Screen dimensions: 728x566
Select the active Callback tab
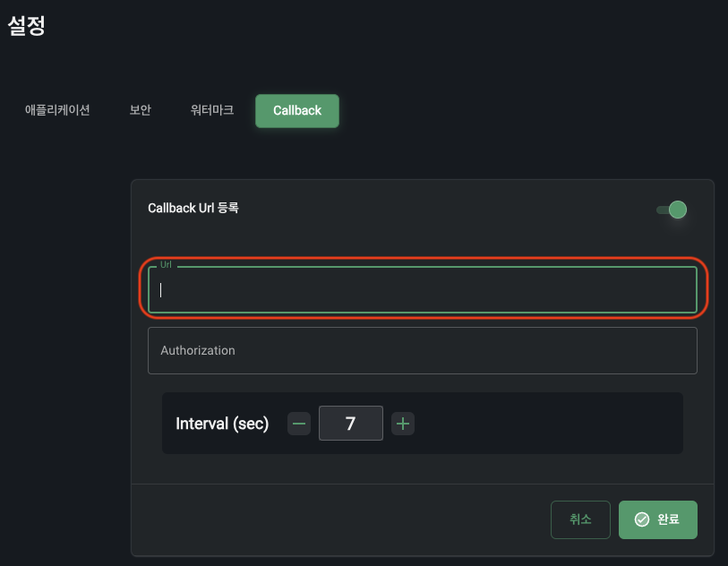[x=297, y=110]
